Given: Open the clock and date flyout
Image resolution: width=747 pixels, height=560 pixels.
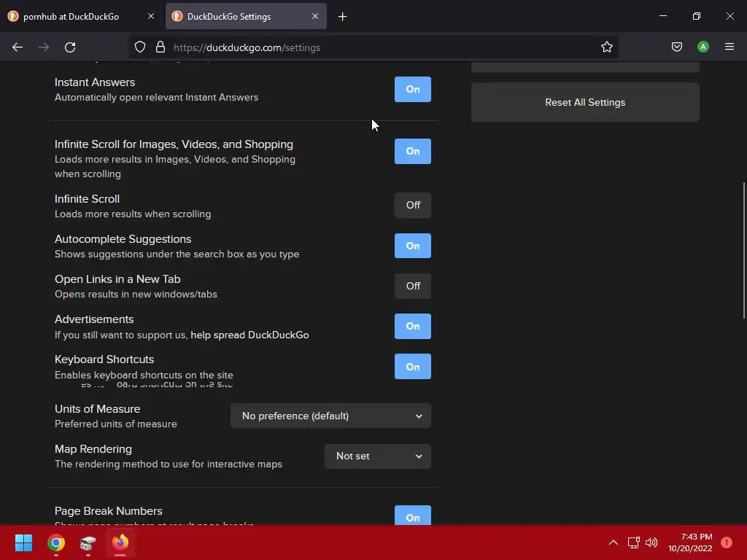Looking at the screenshot, I should click(x=690, y=542).
